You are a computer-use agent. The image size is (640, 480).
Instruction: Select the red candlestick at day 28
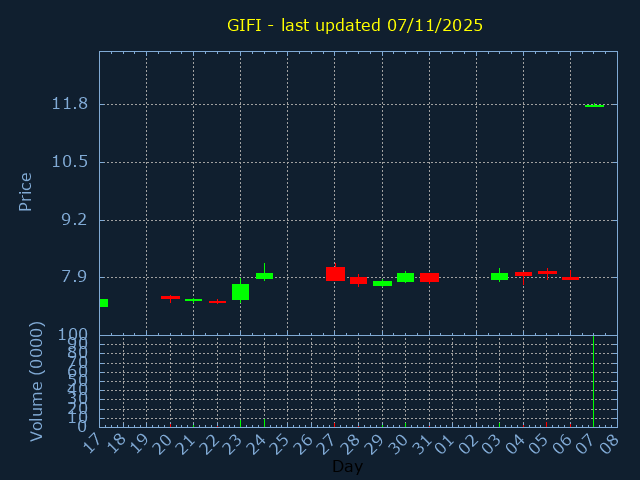358,280
